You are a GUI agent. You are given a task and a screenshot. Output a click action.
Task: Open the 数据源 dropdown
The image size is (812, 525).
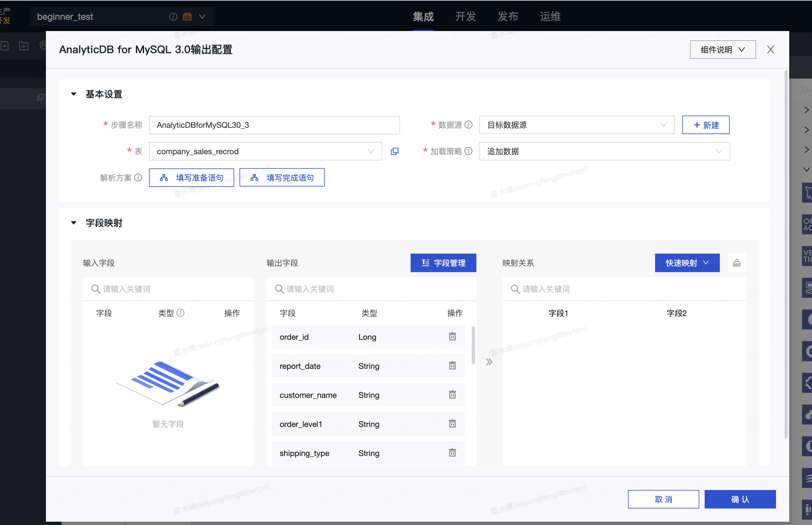click(x=577, y=125)
